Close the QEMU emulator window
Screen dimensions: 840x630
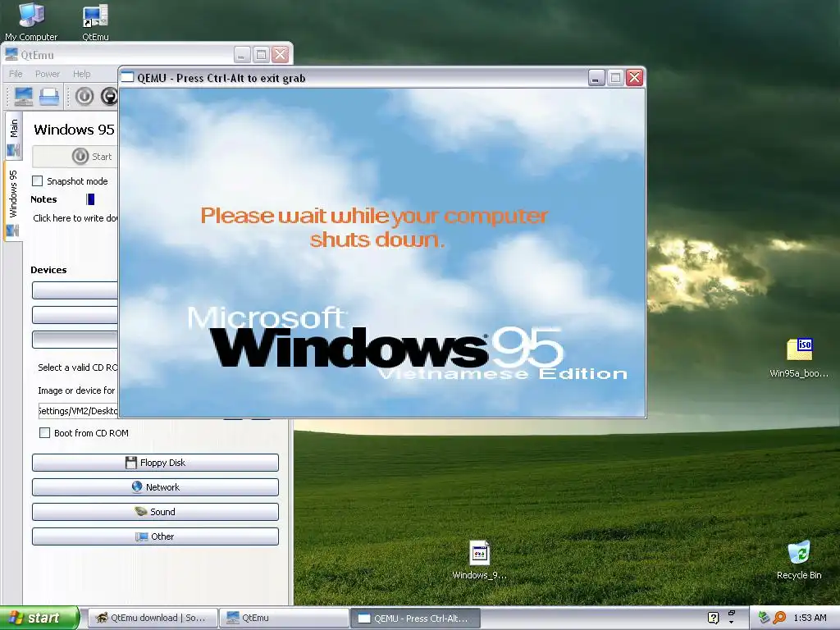tap(635, 78)
